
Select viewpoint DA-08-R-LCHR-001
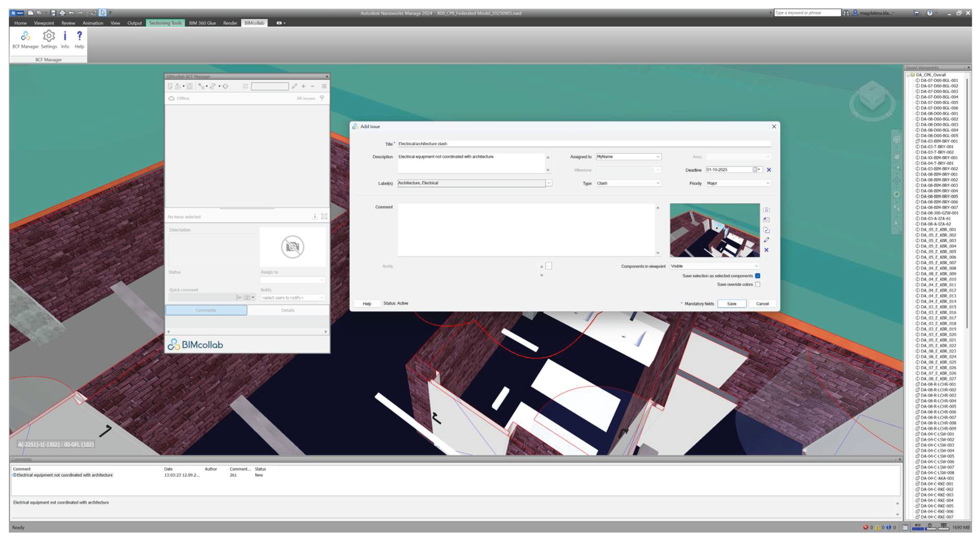click(938, 385)
